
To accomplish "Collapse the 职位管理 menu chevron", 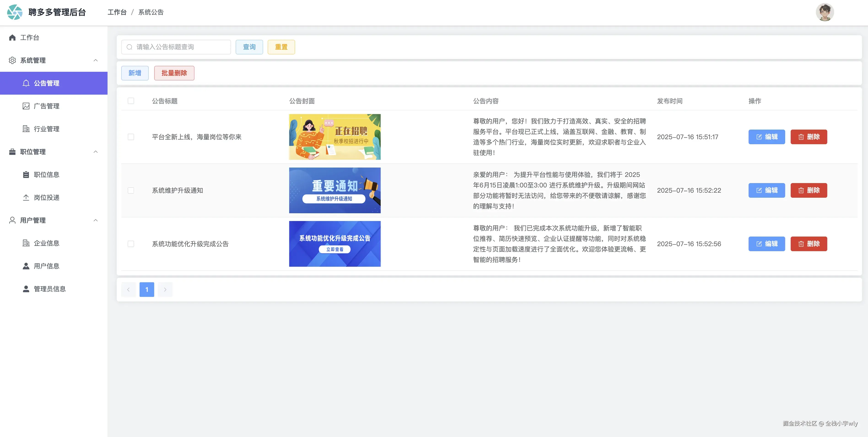I will coord(96,152).
